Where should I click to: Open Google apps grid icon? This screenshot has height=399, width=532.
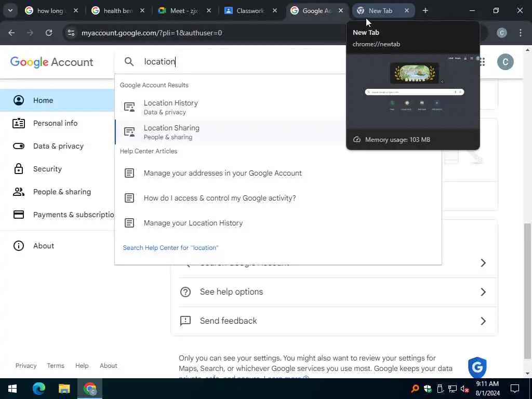(x=482, y=62)
